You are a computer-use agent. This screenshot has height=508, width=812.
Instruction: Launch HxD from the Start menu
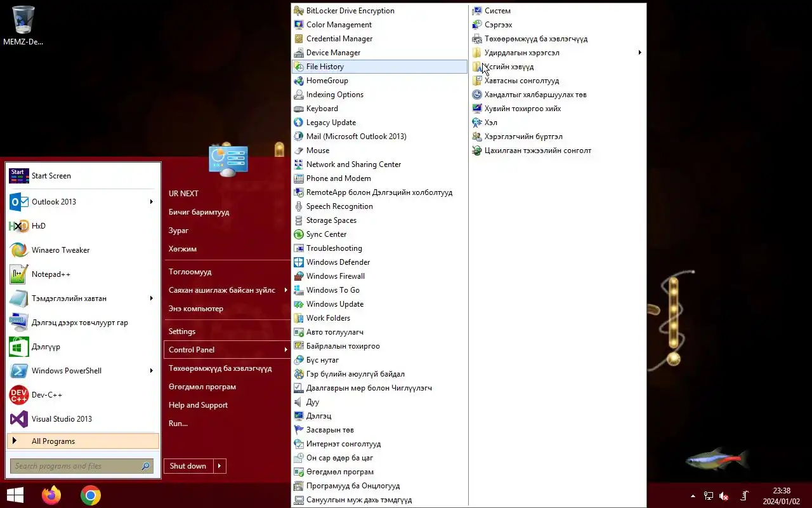coord(82,226)
